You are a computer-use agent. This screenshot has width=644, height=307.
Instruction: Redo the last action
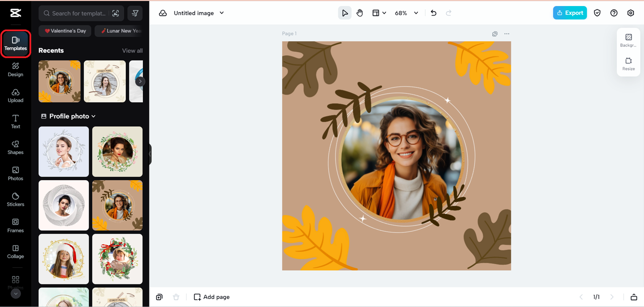pyautogui.click(x=449, y=13)
